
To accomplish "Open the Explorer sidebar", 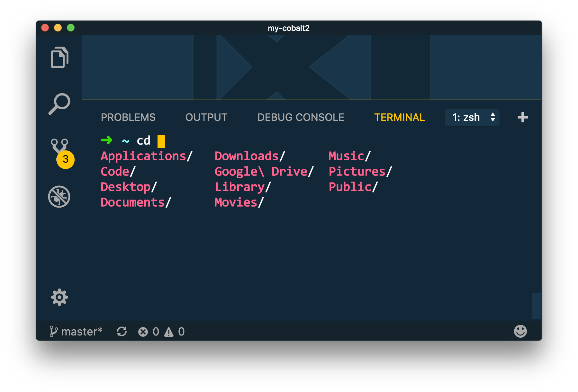I will pyautogui.click(x=59, y=57).
